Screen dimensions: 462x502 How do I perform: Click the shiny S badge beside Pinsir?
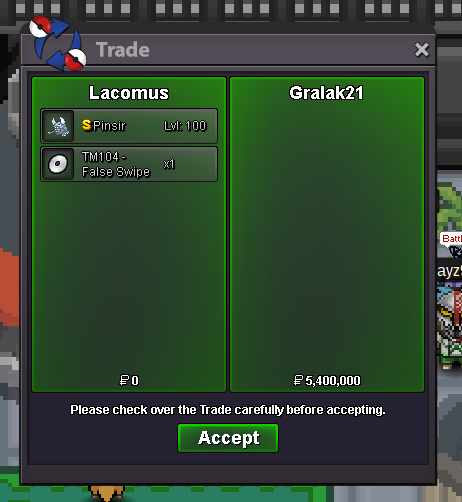click(87, 125)
